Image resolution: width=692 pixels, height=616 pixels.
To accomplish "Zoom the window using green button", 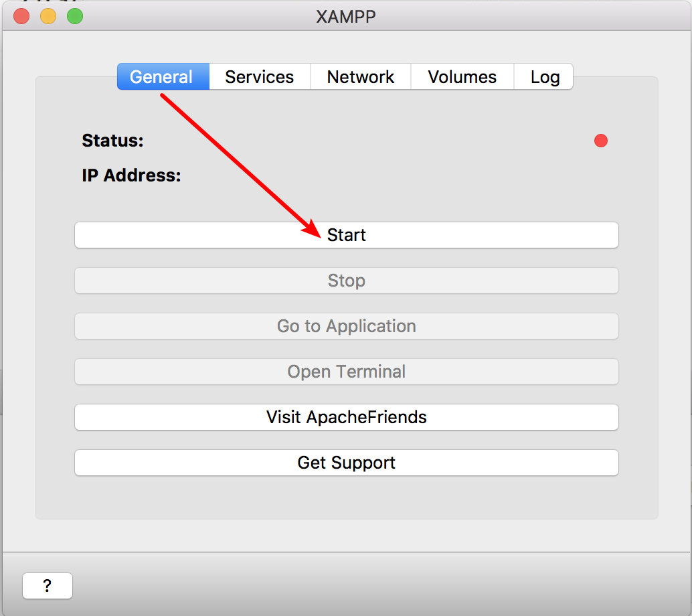I will point(75,16).
